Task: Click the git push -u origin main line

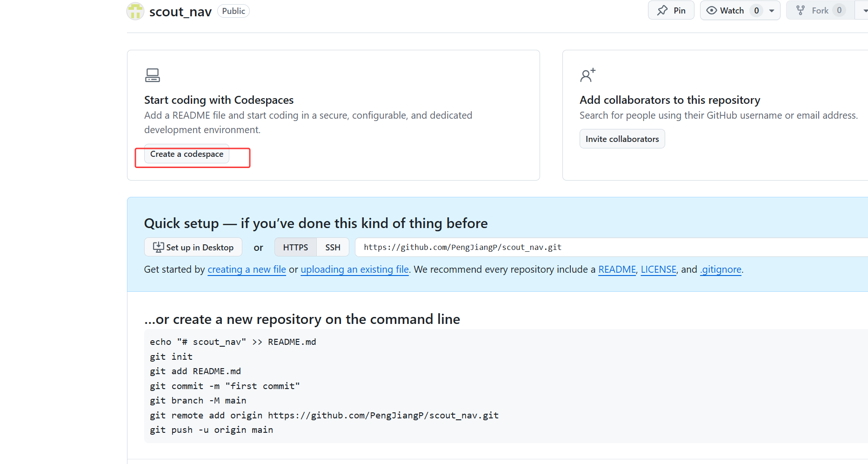Action: click(212, 430)
